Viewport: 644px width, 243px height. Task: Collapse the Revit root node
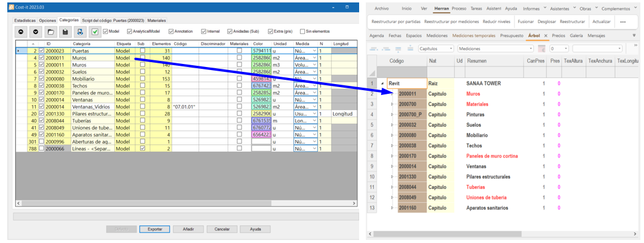[x=382, y=83]
